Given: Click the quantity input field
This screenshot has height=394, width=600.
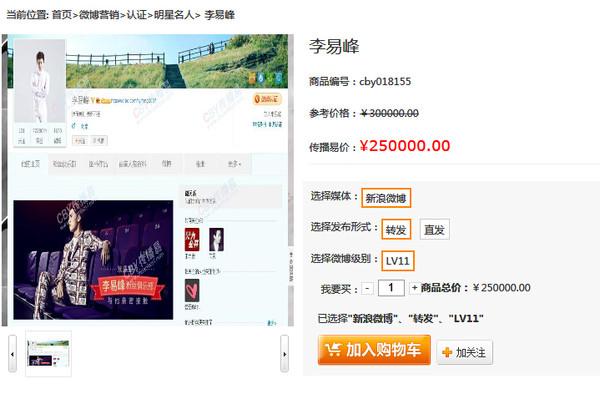Looking at the screenshot, I should click(391, 288).
